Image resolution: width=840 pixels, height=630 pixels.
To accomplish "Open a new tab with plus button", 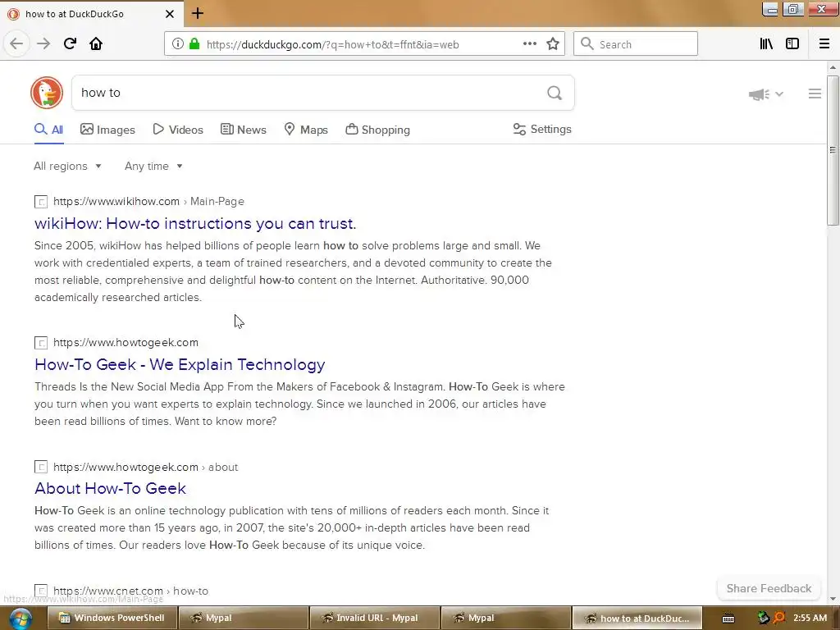I will click(198, 13).
